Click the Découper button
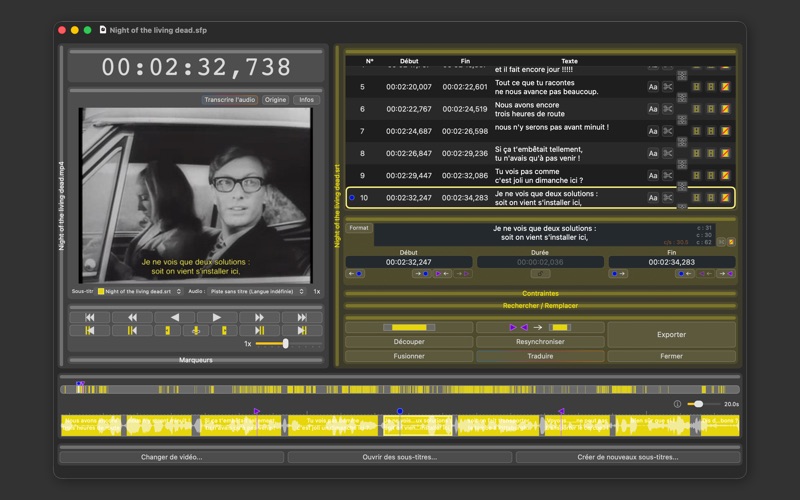 click(409, 342)
